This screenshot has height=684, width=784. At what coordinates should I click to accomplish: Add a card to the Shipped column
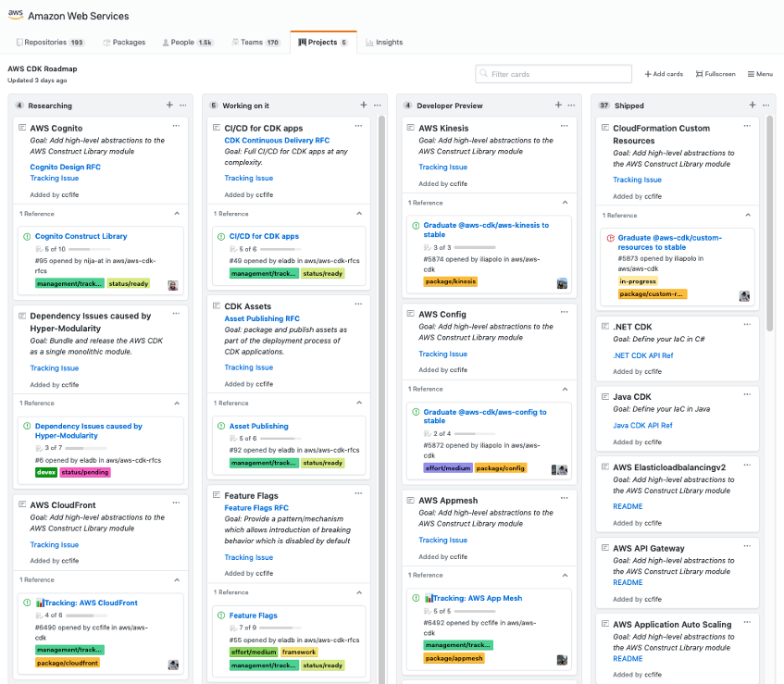click(x=752, y=105)
